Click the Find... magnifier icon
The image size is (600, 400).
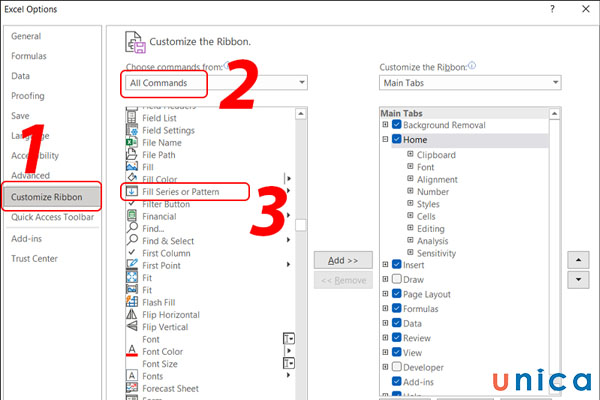(132, 228)
